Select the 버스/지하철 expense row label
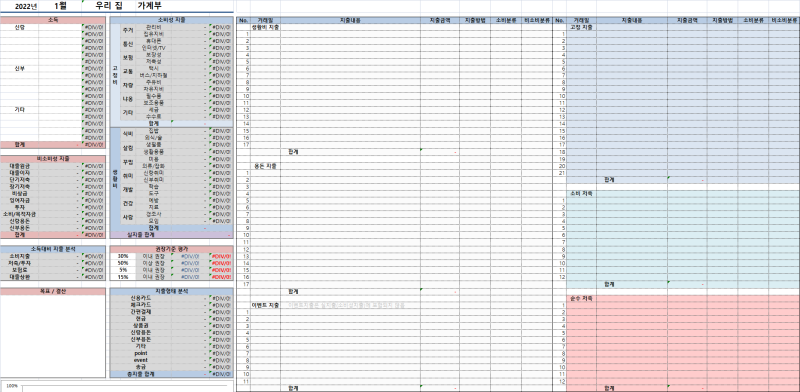The width and height of the screenshot is (800, 392). click(x=152, y=75)
